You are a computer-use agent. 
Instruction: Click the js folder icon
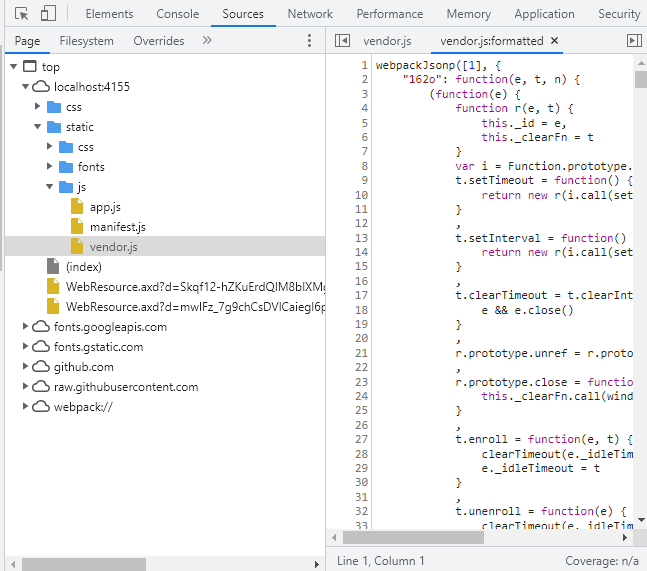click(x=66, y=187)
